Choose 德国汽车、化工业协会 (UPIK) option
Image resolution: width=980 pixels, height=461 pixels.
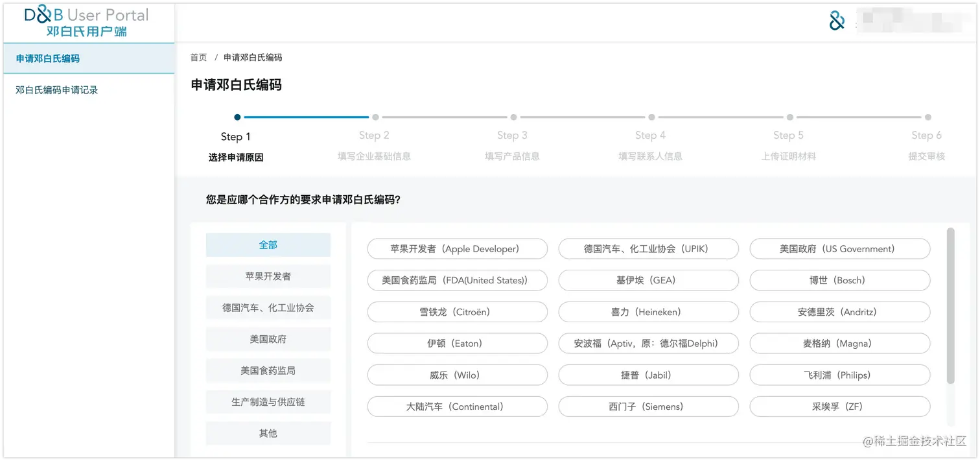tap(649, 249)
